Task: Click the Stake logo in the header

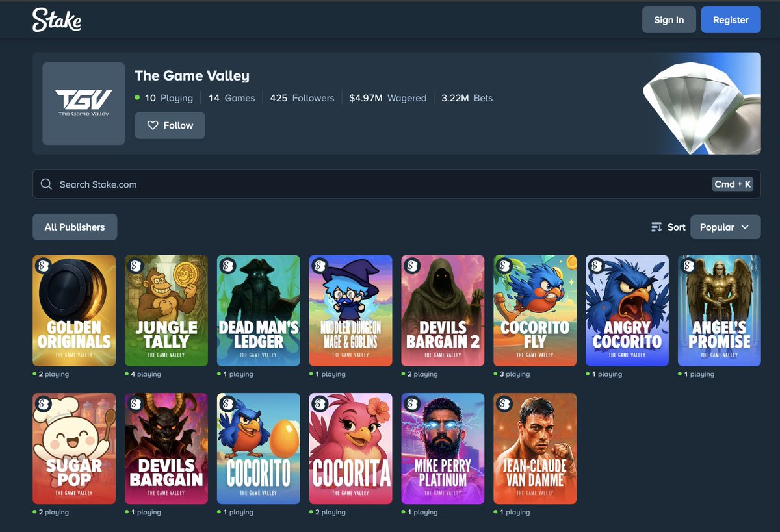Action: 57,19
